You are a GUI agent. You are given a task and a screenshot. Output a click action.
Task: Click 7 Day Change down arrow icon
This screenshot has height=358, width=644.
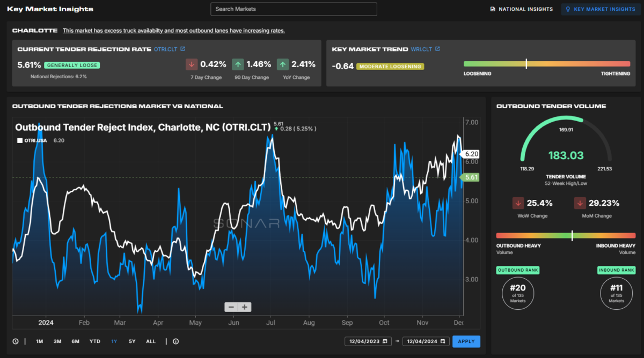192,64
